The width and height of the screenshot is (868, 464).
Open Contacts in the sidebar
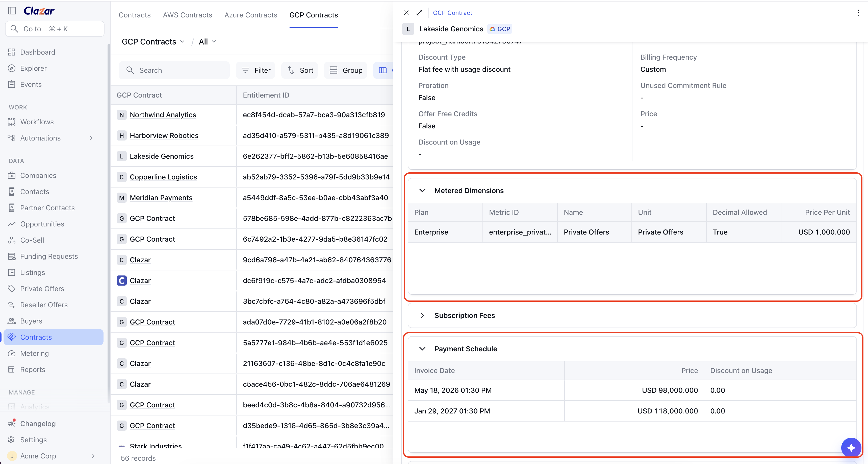[34, 192]
